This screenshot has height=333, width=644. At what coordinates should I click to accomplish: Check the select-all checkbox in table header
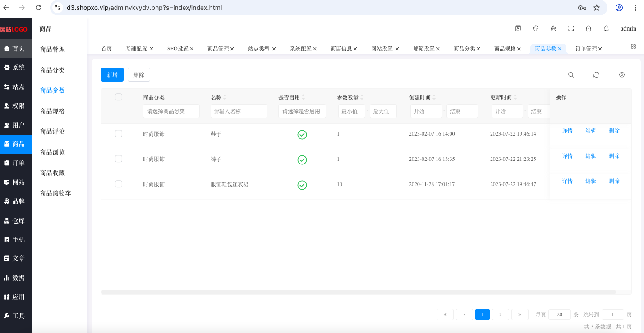(x=119, y=97)
